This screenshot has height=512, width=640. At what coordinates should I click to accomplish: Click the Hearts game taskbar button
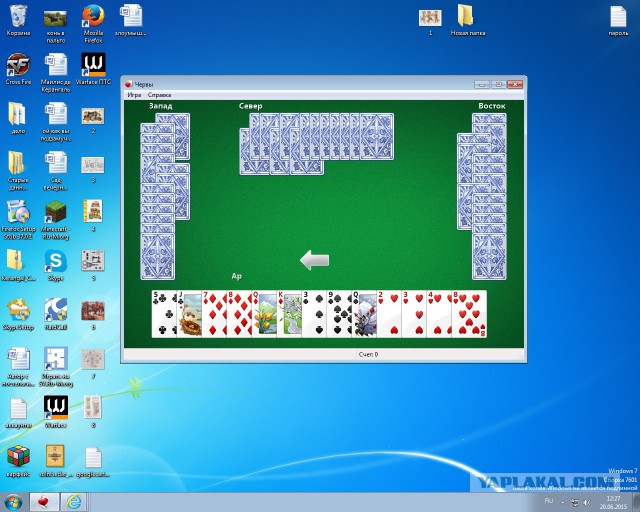tap(44, 502)
